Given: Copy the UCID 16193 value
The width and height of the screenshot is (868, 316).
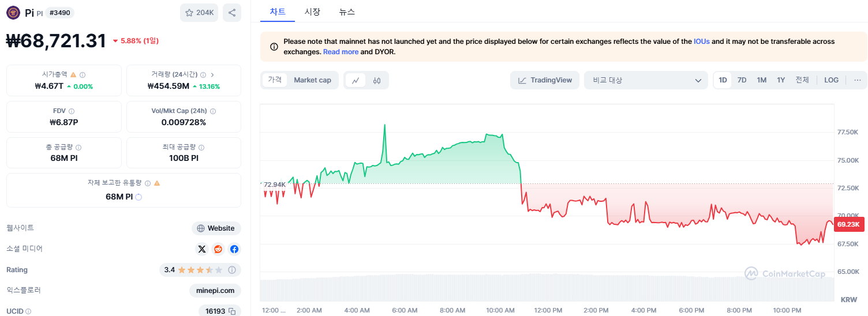Looking at the screenshot, I should [232, 311].
